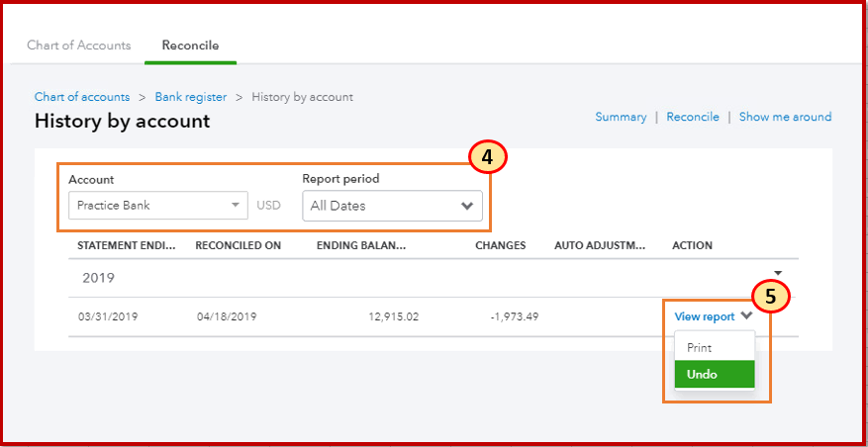Start the Show me around tour
This screenshot has width=868, height=447.
[x=785, y=117]
